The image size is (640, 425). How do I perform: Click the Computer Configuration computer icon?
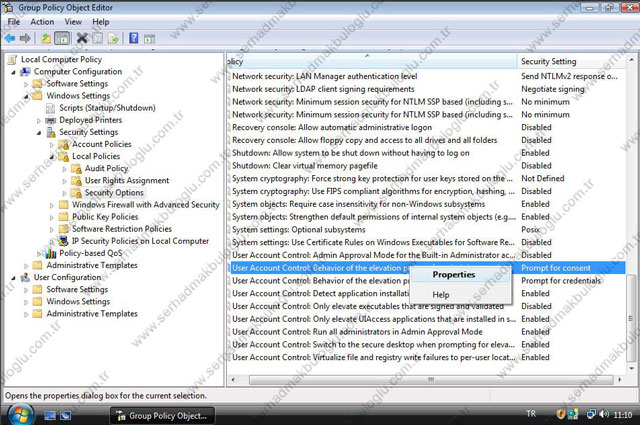(25, 72)
